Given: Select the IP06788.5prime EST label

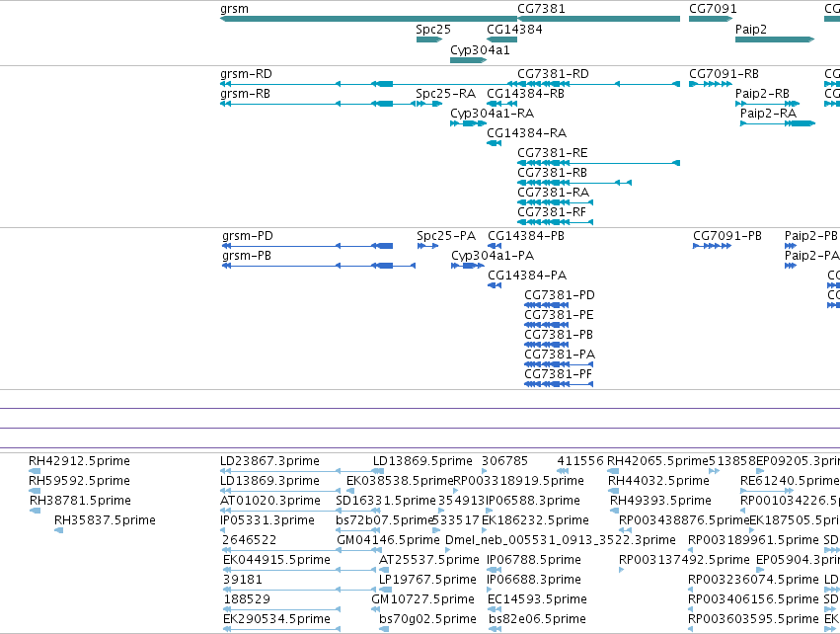Looking at the screenshot, I should point(534,560).
